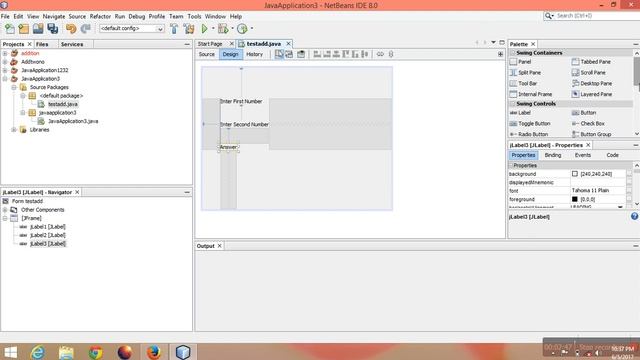Pick the Toggle Button palette icon
Screen dimensions: 640x360
pyautogui.click(x=513, y=124)
